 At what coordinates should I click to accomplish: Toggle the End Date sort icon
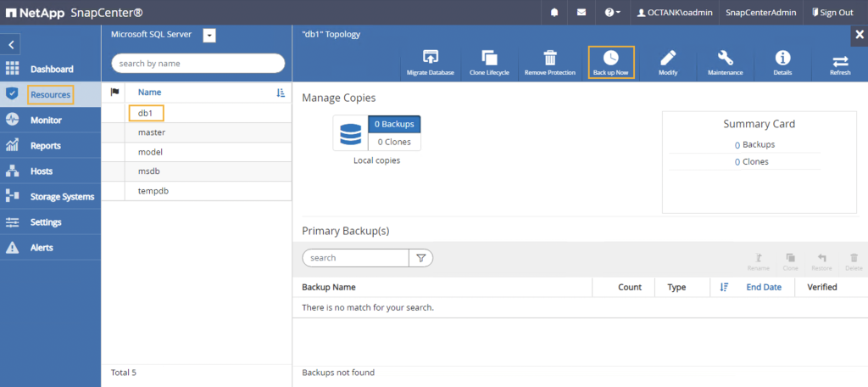click(x=724, y=287)
